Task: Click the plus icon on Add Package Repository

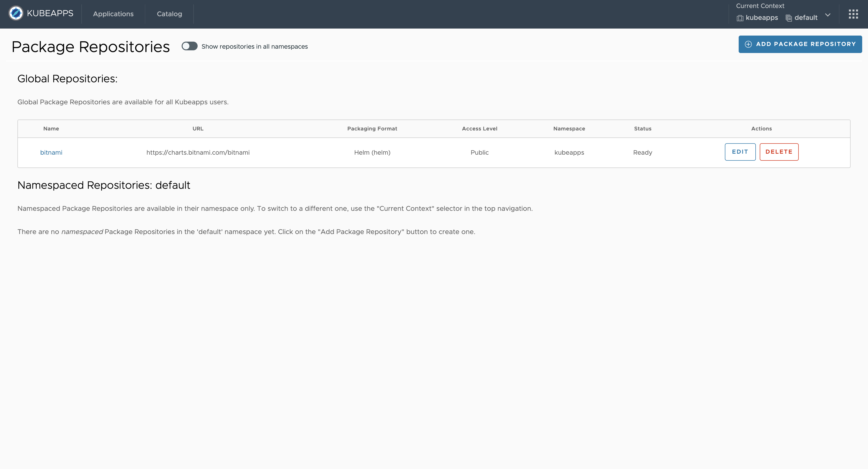Action: pyautogui.click(x=748, y=44)
